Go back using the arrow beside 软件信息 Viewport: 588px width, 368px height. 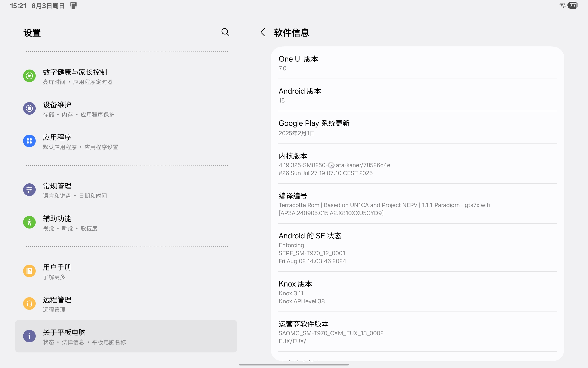[x=263, y=32]
